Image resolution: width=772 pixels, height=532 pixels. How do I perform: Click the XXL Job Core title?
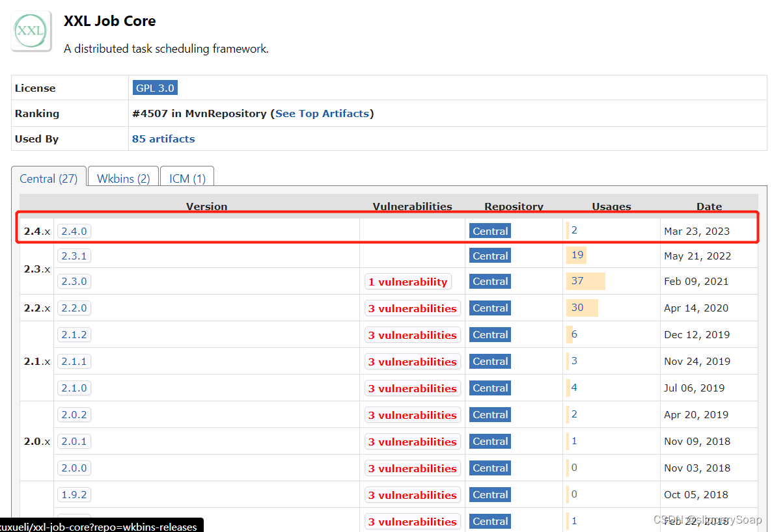coord(110,21)
